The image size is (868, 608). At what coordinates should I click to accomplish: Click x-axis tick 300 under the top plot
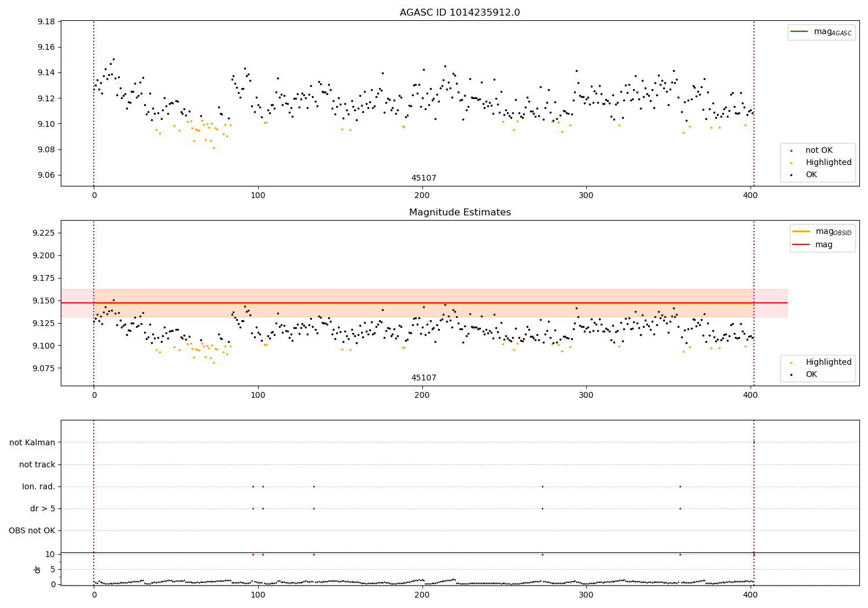point(586,196)
